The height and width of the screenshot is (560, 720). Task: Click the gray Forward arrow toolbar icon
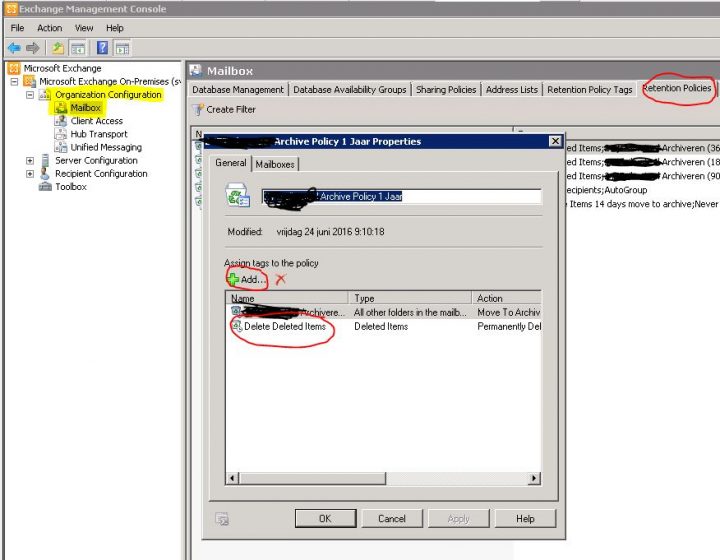point(33,48)
